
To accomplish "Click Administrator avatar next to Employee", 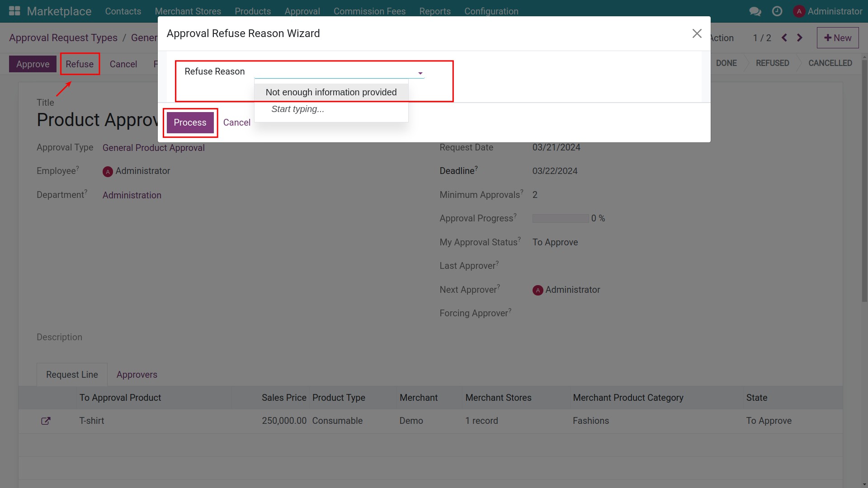I will (108, 172).
